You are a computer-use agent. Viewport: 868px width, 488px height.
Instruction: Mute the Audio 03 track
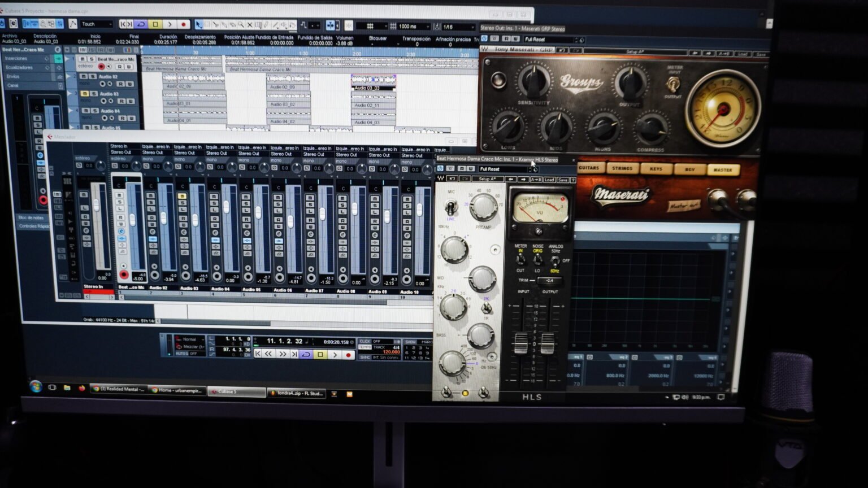click(84, 94)
